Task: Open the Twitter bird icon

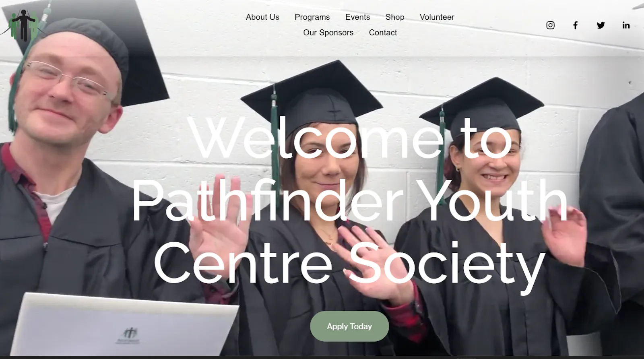Action: coord(601,25)
